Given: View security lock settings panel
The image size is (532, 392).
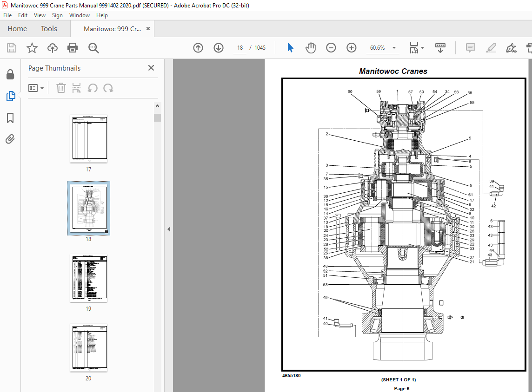Looking at the screenshot, I should pos(10,74).
